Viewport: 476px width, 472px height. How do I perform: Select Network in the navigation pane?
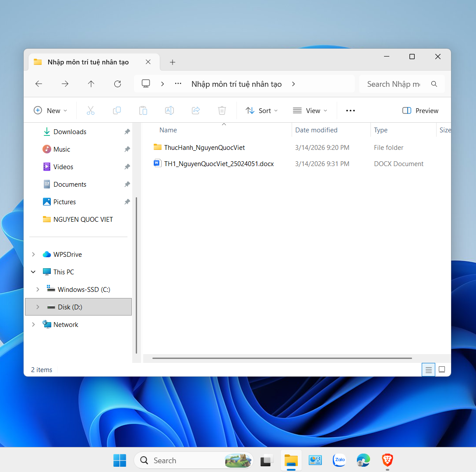tap(66, 325)
